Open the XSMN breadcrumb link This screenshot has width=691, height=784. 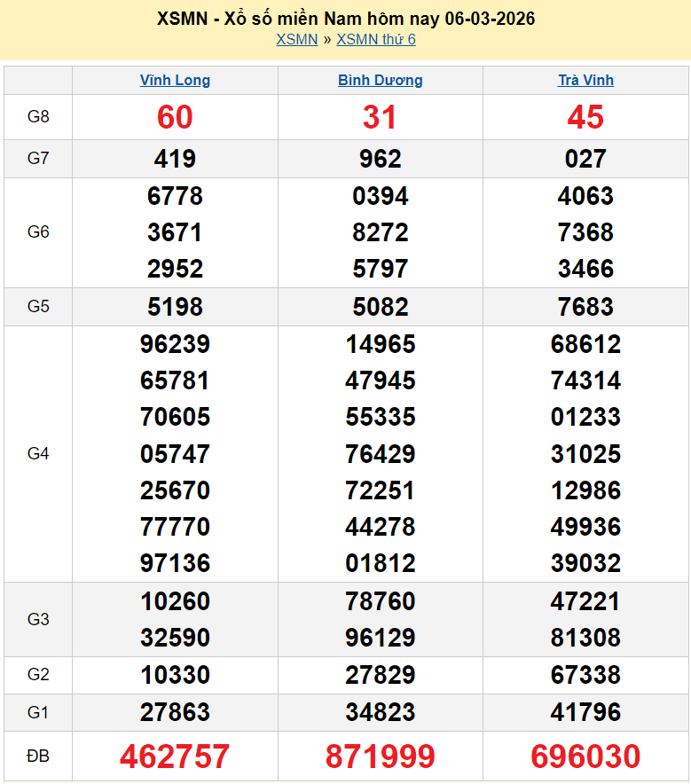tap(296, 39)
